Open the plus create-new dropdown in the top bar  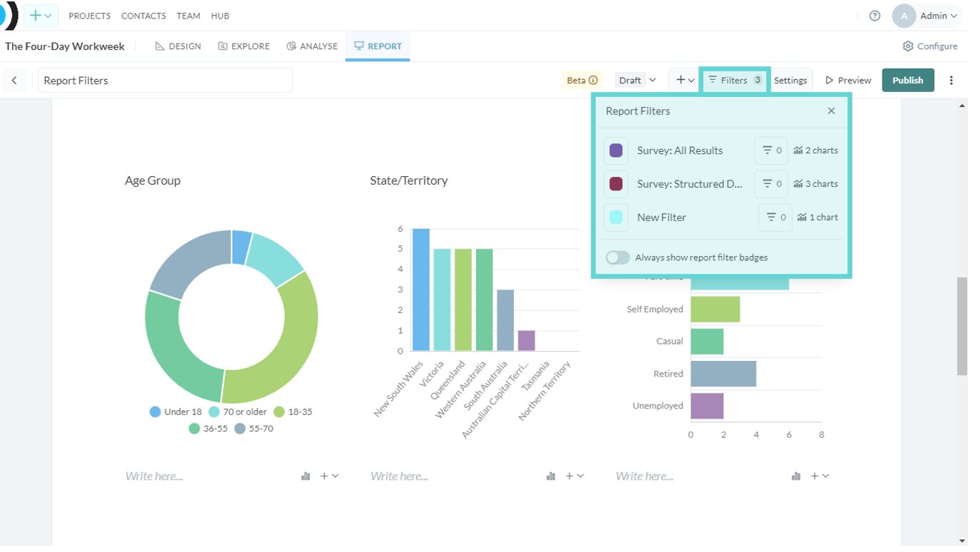[41, 16]
